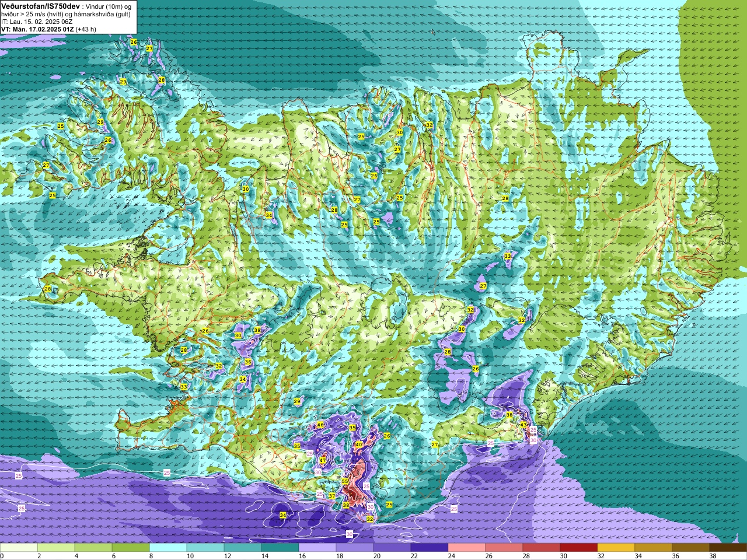This screenshot has height=560, width=747.
Task: Pick the 34–36 m/s mustard legend swatch
Action: (654, 548)
